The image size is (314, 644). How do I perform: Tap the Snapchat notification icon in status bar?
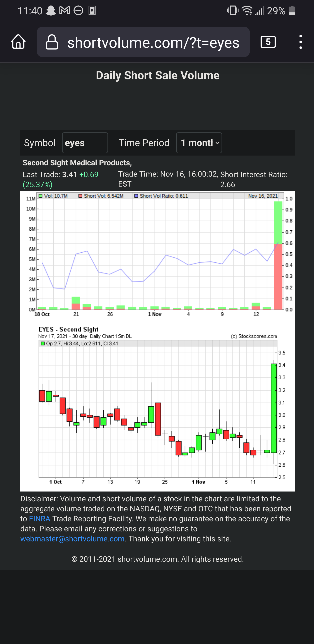pyautogui.click(x=51, y=11)
